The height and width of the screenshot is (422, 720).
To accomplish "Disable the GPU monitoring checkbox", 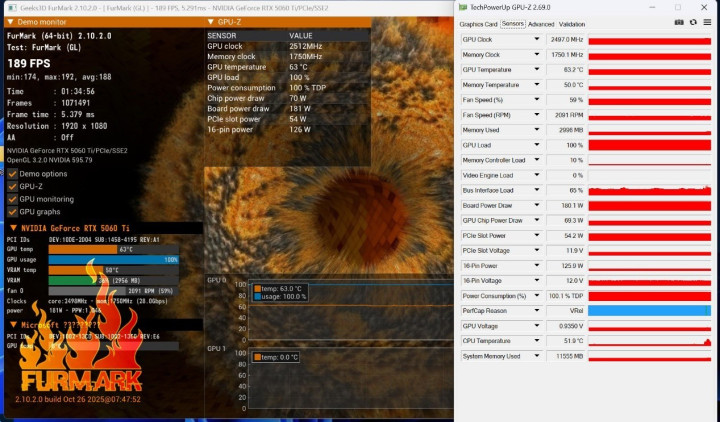I will click(12, 199).
